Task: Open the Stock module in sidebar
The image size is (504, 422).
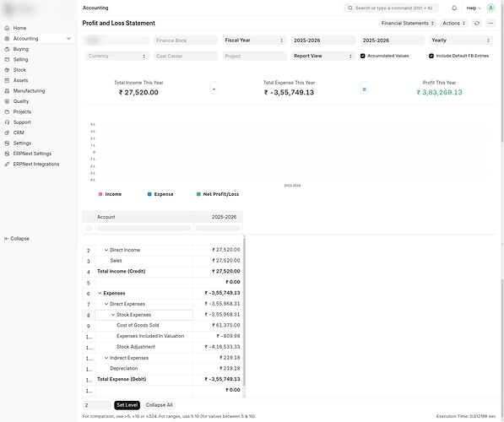Action: (x=19, y=70)
